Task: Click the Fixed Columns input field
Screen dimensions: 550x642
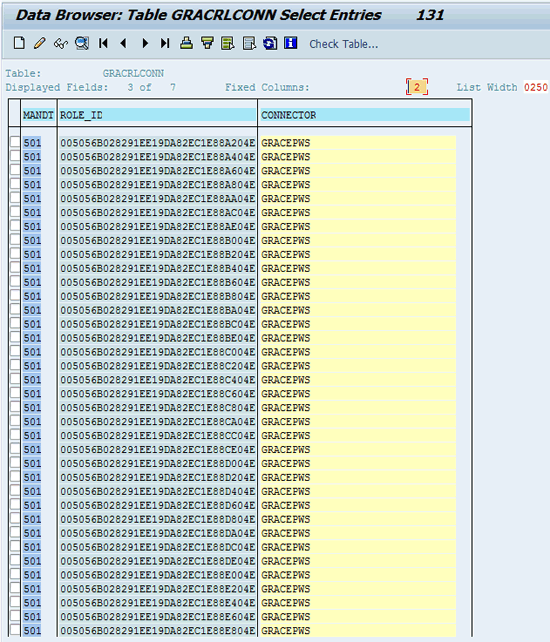Action: (x=417, y=87)
